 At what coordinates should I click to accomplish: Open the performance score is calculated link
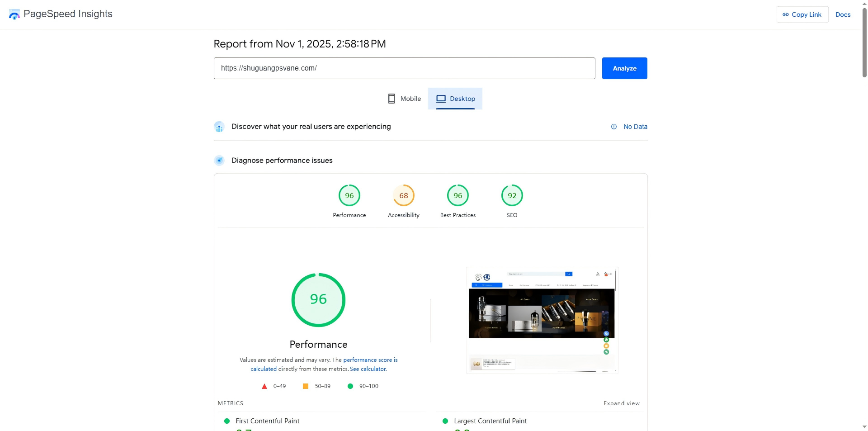point(370,360)
